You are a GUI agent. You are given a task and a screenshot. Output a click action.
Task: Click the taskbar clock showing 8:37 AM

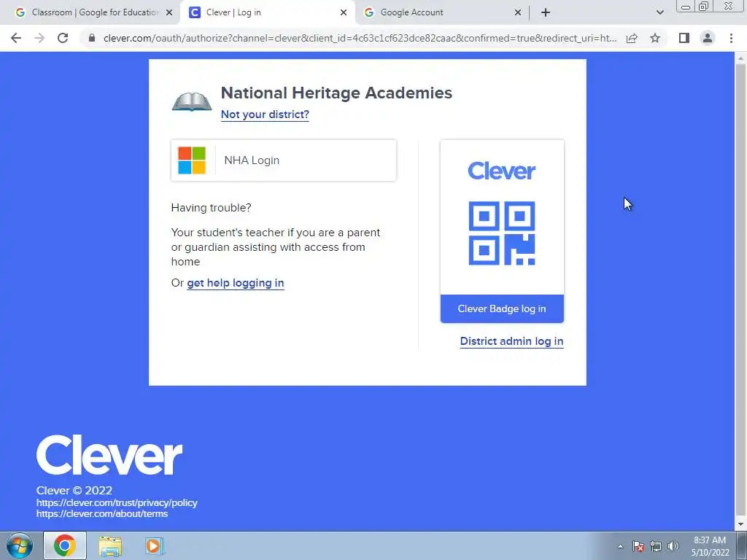click(710, 546)
